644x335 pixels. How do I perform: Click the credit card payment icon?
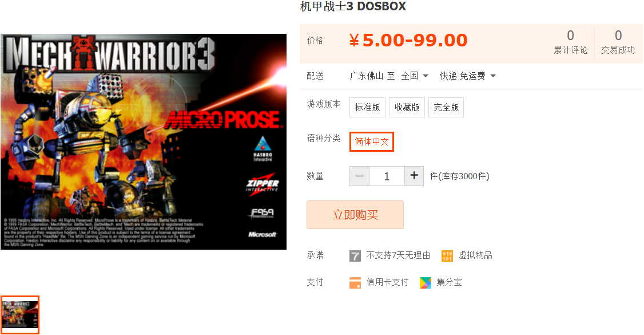click(x=355, y=282)
